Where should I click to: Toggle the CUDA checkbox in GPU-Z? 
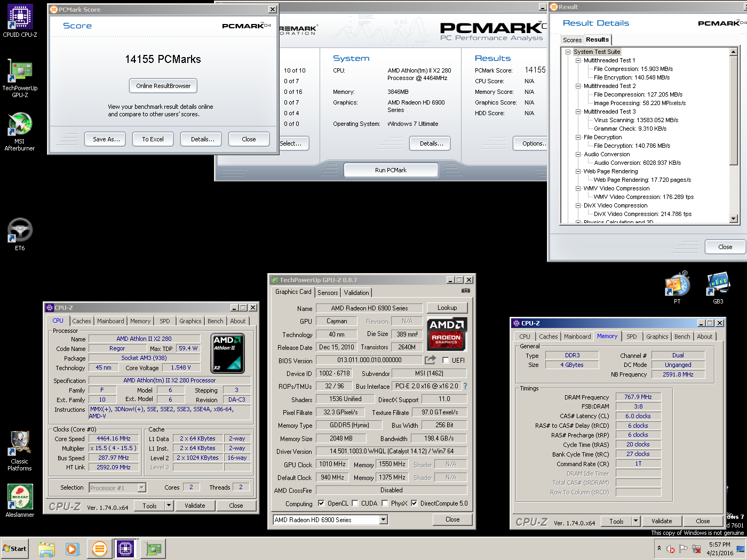point(355,503)
